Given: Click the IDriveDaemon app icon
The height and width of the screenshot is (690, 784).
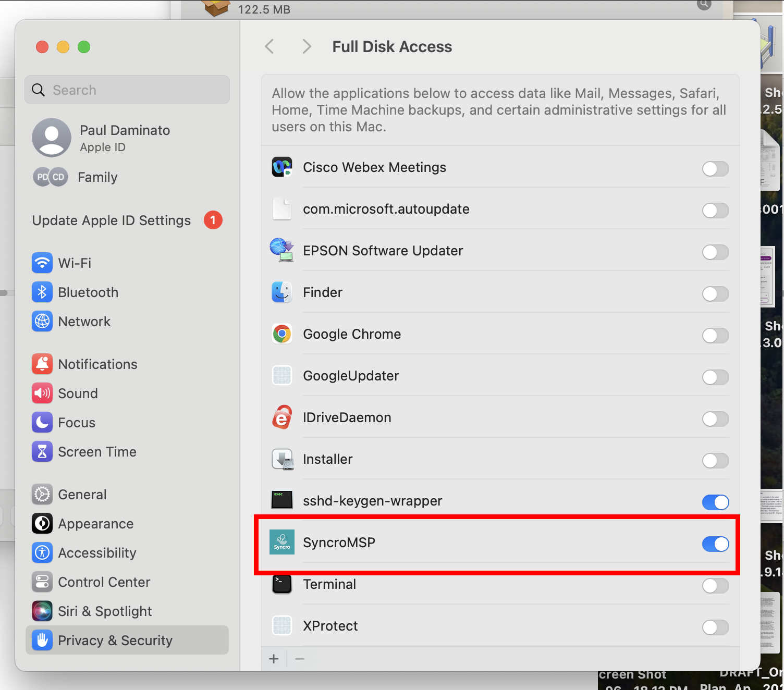Looking at the screenshot, I should tap(282, 417).
